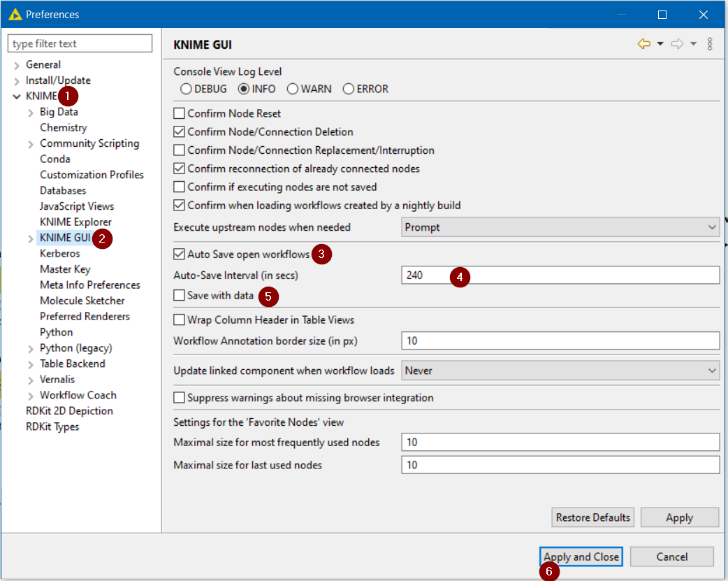Expand Python (legacy) node
This screenshot has height=581, width=728.
point(31,349)
